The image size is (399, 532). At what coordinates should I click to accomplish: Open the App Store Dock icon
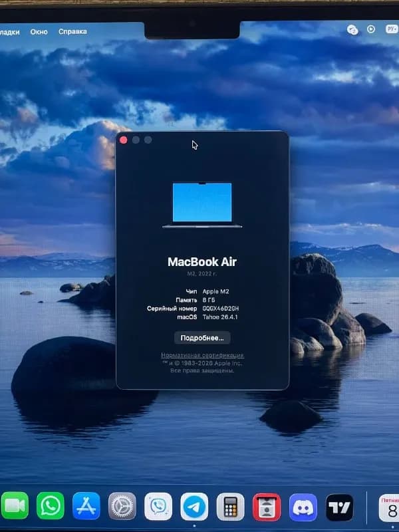tap(86, 506)
